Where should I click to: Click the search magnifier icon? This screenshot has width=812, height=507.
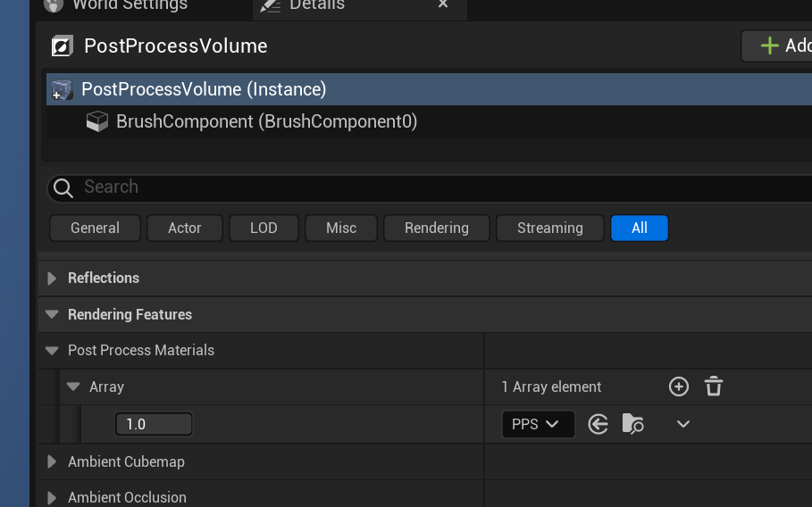63,187
